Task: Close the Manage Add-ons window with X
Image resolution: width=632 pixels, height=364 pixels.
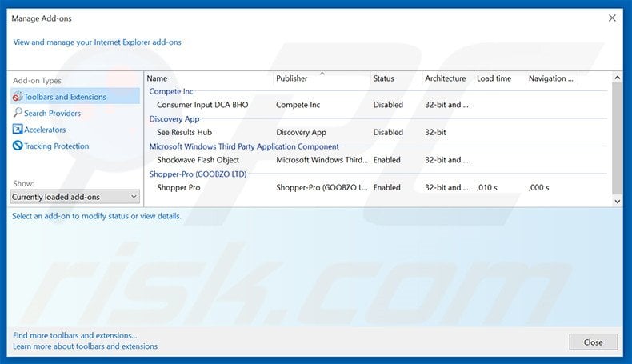Action: (612, 18)
